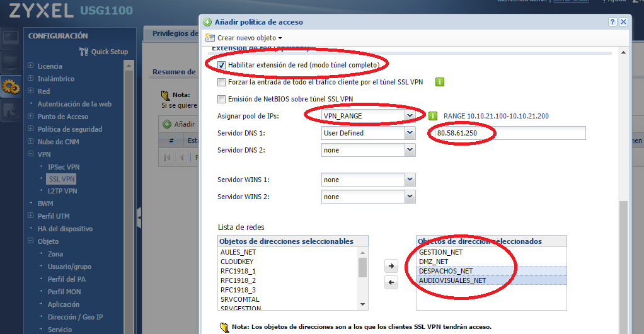Open HA del dispositivo in sidebar
Image resolution: width=644 pixels, height=334 pixels.
65,229
